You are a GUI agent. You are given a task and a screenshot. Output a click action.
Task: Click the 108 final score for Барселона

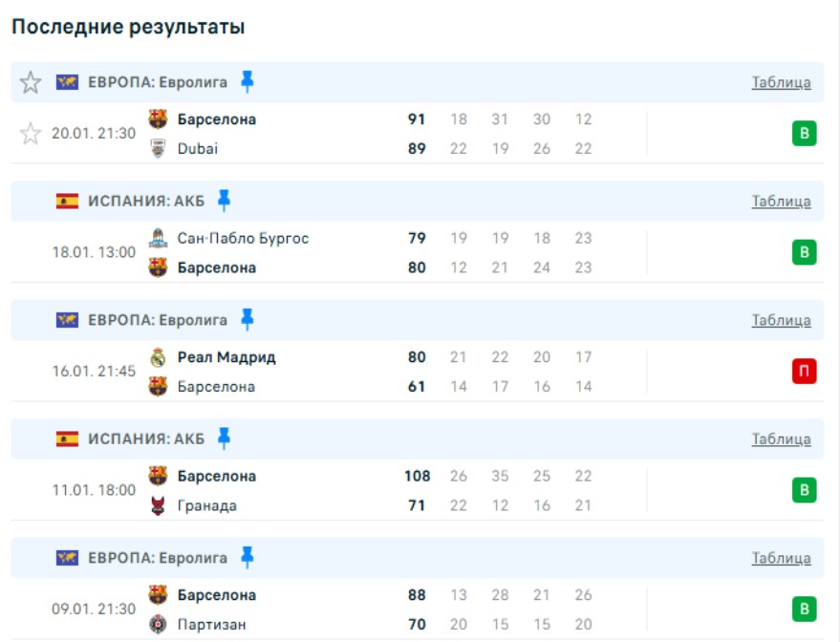pyautogui.click(x=418, y=476)
